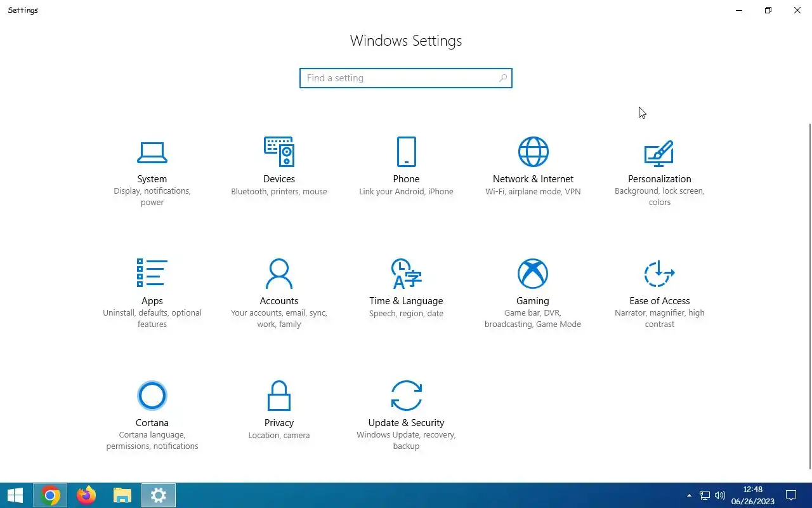Click the Personalization label

pos(660,179)
